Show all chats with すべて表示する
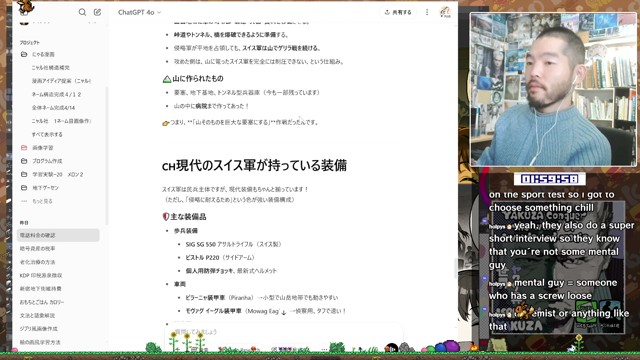Screen dimensions: 640x360 pyautogui.click(x=47, y=134)
